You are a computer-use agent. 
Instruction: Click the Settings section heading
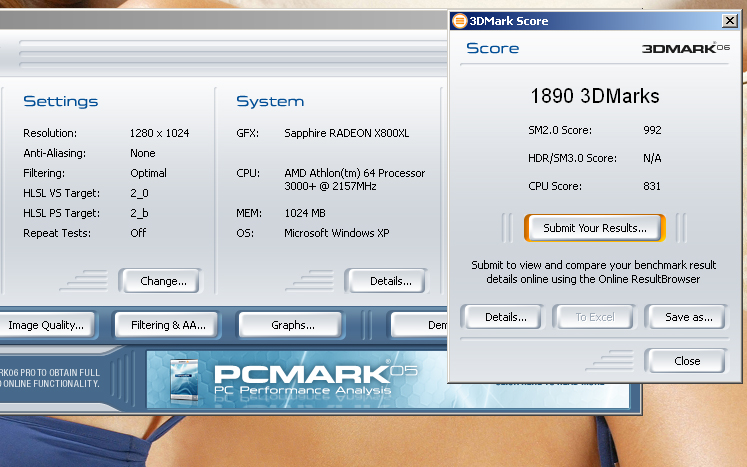click(61, 101)
